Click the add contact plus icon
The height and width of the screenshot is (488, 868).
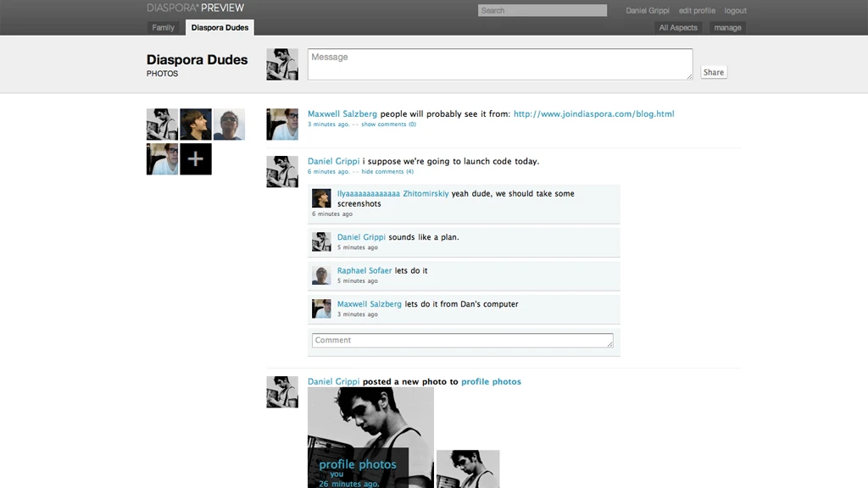[x=196, y=159]
